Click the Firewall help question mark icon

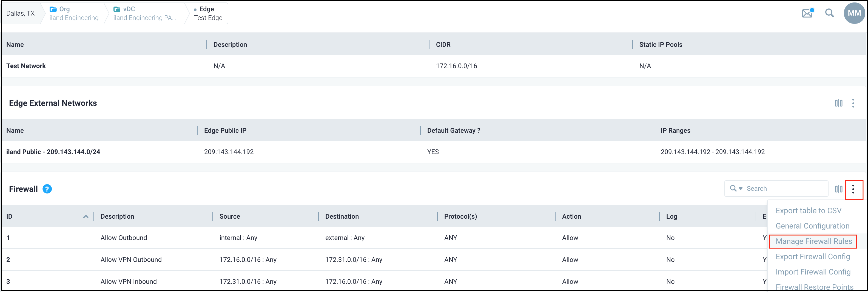47,189
